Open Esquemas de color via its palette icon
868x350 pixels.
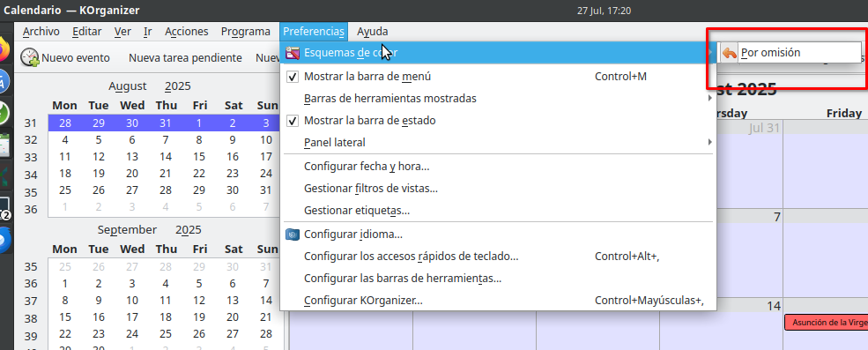293,53
